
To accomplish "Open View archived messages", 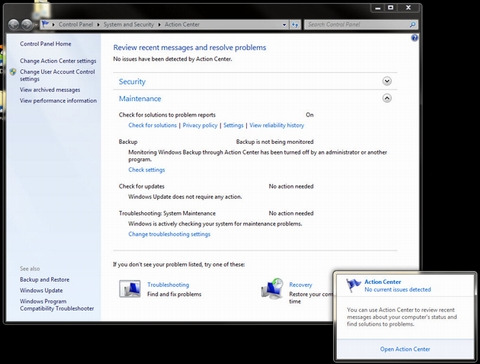I will click(50, 90).
